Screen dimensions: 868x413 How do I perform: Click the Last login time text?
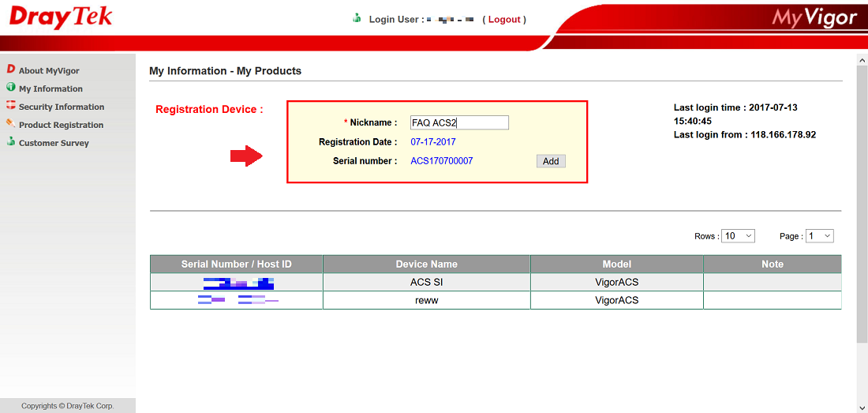[x=735, y=114]
